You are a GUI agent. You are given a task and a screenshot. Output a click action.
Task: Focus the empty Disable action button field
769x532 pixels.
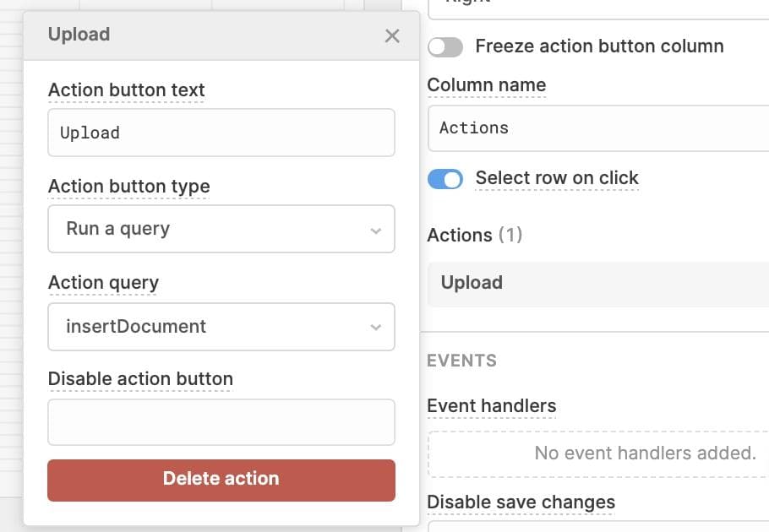coord(221,422)
